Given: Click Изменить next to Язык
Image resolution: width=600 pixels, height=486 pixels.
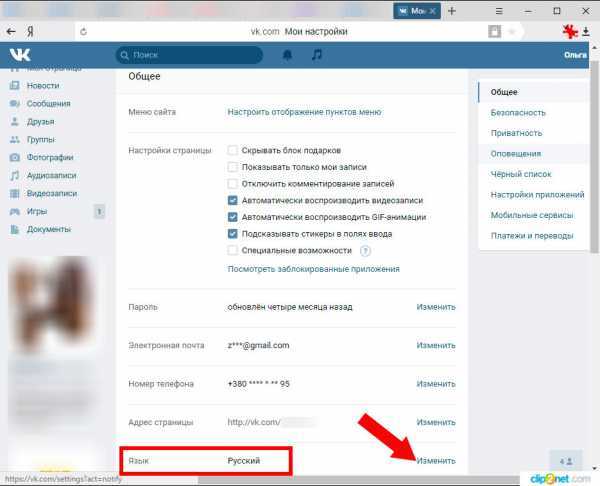Looking at the screenshot, I should click(436, 461).
